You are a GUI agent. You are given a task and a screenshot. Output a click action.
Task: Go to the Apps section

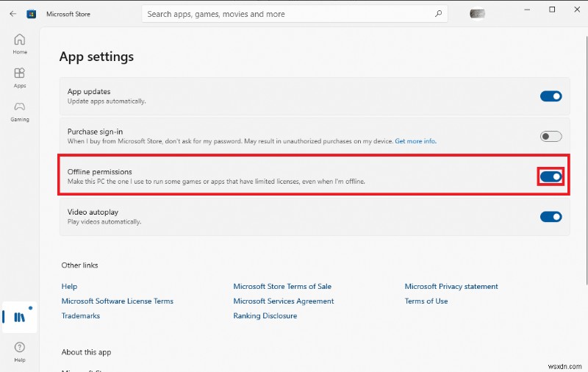coord(20,77)
